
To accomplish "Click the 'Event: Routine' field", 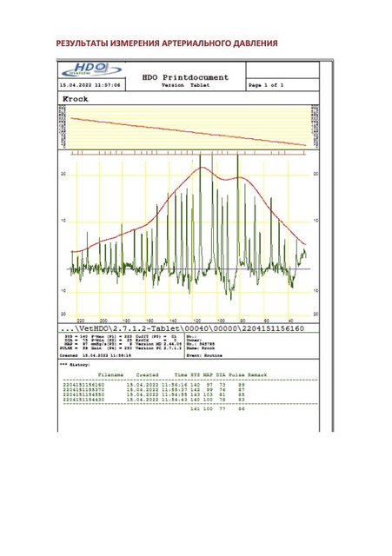I will (x=204, y=355).
